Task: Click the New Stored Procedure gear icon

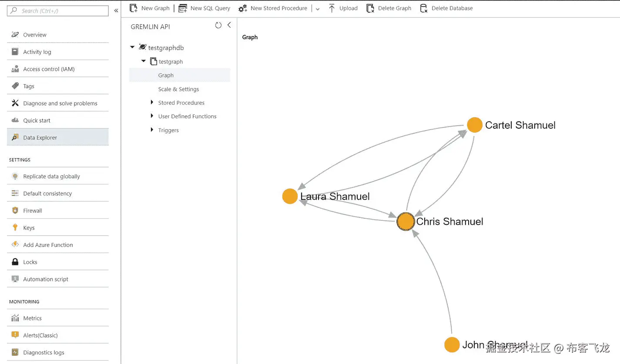Action: point(243,8)
